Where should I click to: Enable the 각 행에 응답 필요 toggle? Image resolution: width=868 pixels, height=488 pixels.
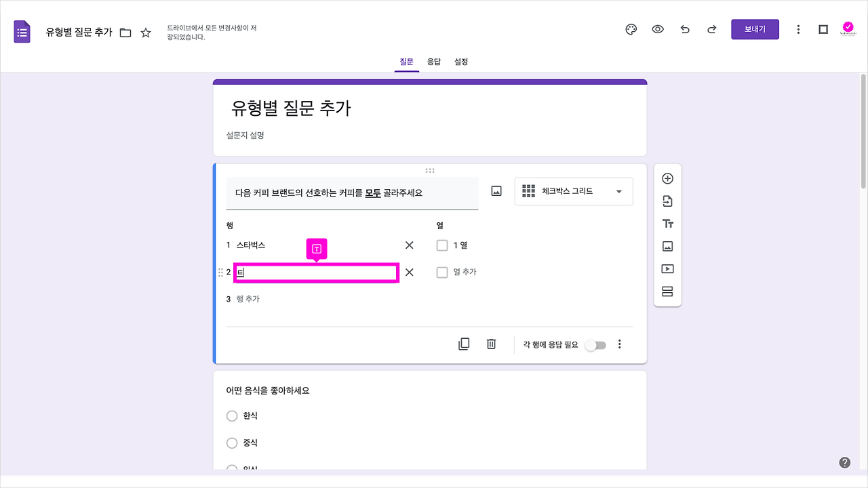pyautogui.click(x=595, y=345)
